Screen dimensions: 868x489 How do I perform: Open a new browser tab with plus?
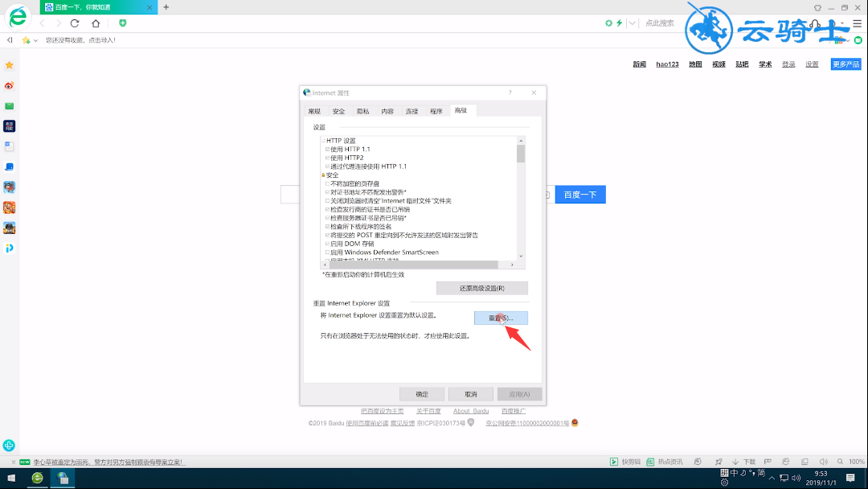[166, 7]
